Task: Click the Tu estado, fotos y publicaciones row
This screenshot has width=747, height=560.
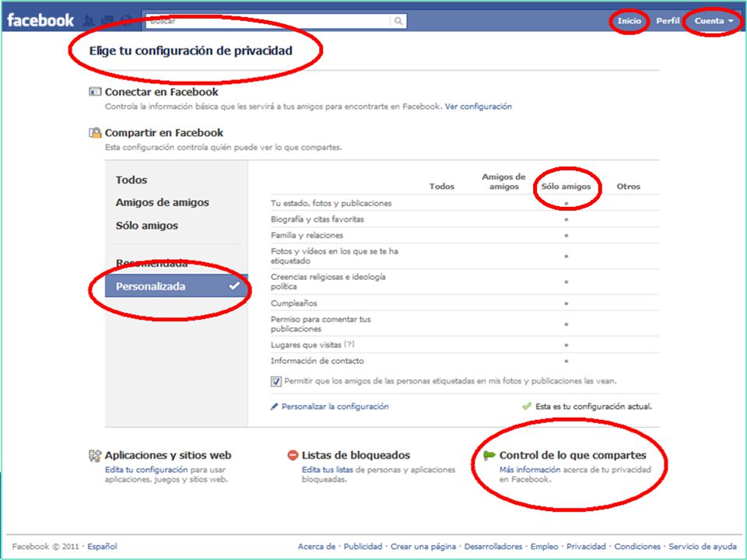Action: [x=465, y=203]
